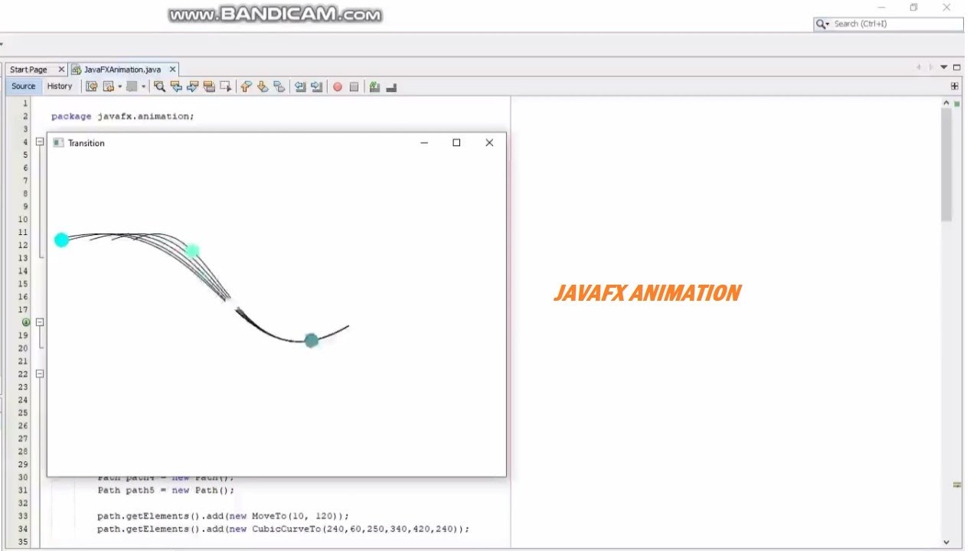The width and height of the screenshot is (980, 551).
Task: Click the Comment icon in editor toolbar
Action: pyautogui.click(x=374, y=86)
